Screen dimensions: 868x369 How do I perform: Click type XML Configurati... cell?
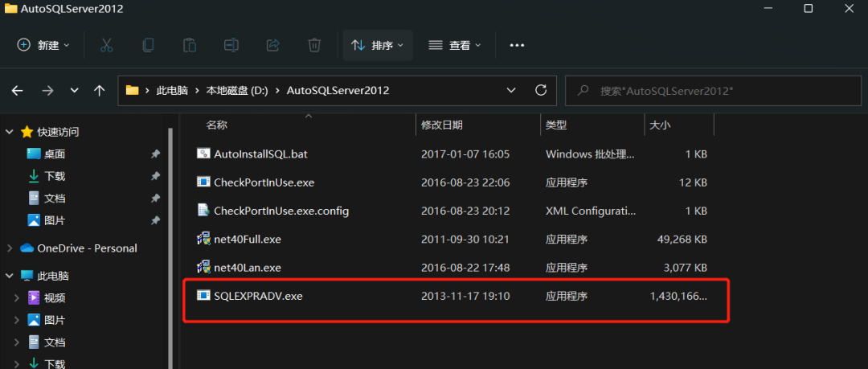591,211
